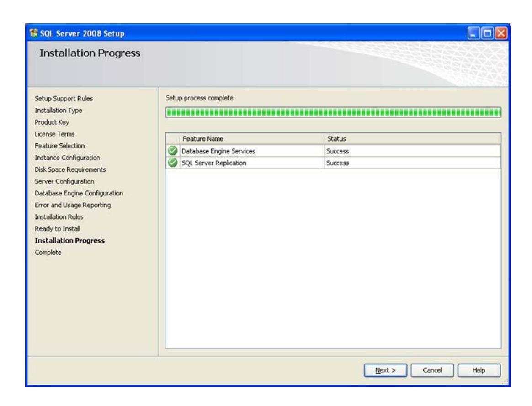The image size is (532, 406).
Task: Click the Feature Name column header
Action: pyautogui.click(x=251, y=139)
